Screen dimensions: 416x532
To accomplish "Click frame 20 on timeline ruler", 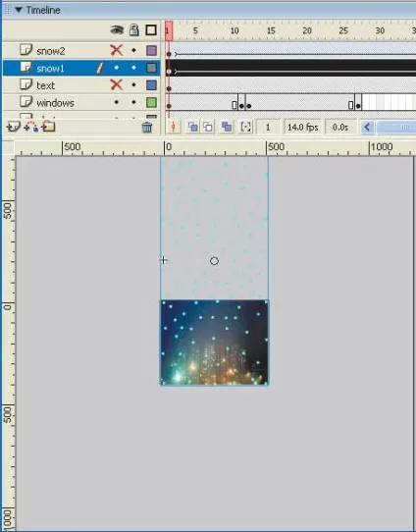I will [307, 30].
